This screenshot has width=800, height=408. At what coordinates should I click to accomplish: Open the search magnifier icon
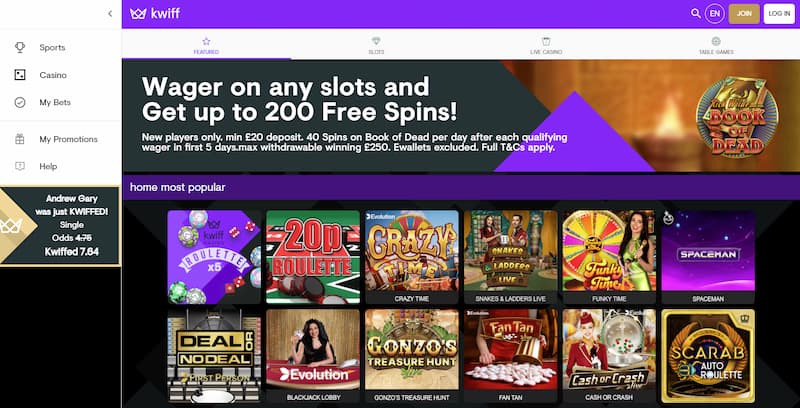tap(695, 14)
